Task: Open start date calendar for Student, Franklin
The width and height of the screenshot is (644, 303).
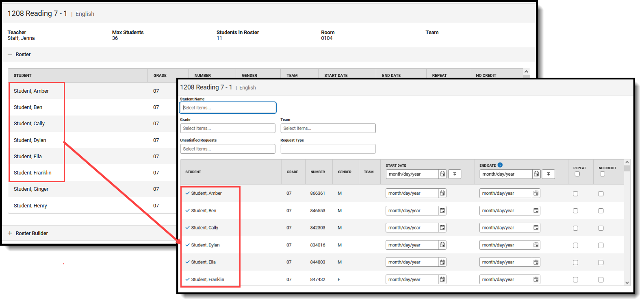Action: pos(442,279)
